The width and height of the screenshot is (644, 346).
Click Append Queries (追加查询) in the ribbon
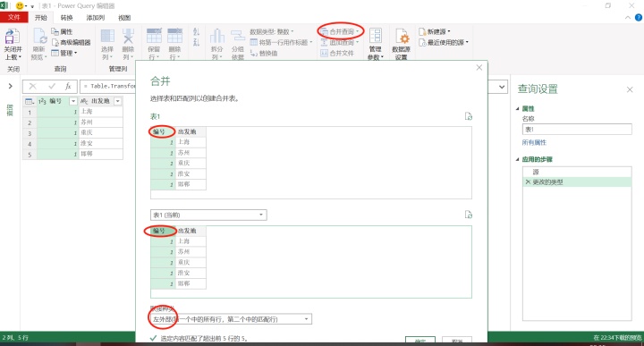pyautogui.click(x=340, y=42)
